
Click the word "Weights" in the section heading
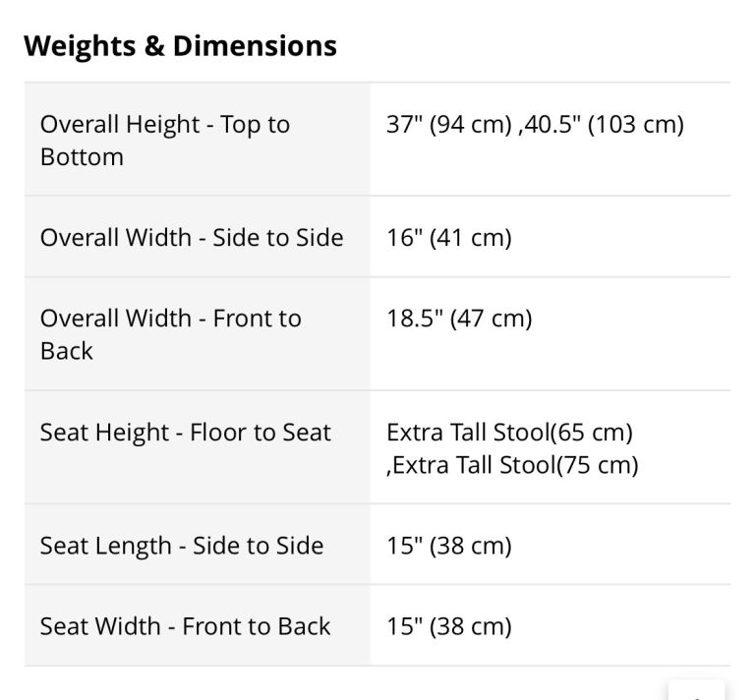[81, 46]
